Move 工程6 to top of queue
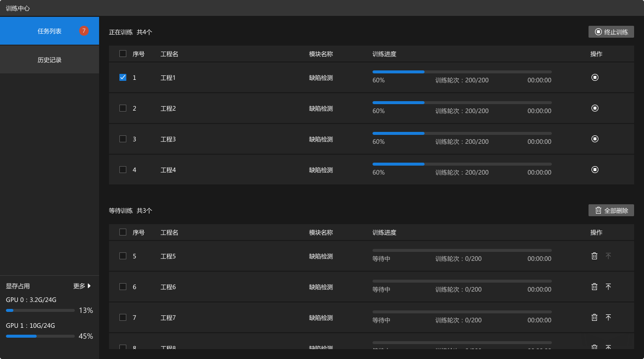 tap(608, 287)
